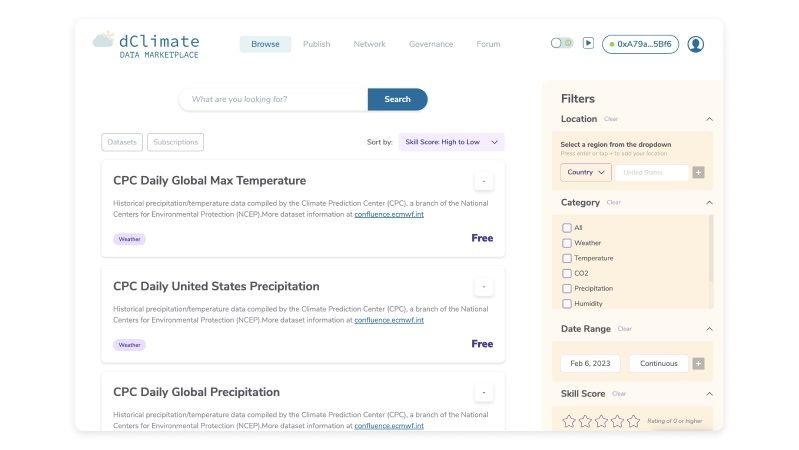799x450 pixels.
Task: Open the Governance menu item
Action: point(431,44)
